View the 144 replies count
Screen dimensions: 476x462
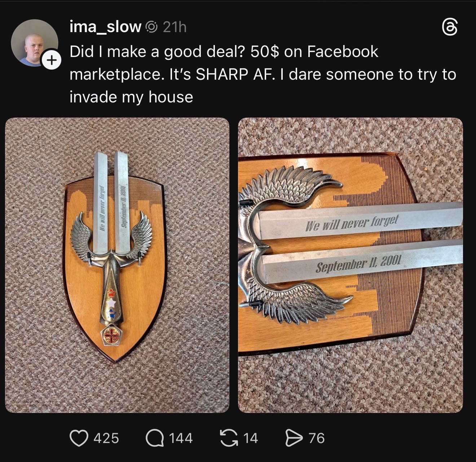coord(181,438)
